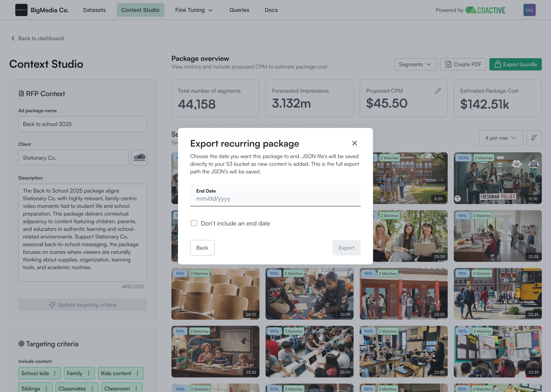
Task: Check Don't include an end date
Action: tap(194, 223)
